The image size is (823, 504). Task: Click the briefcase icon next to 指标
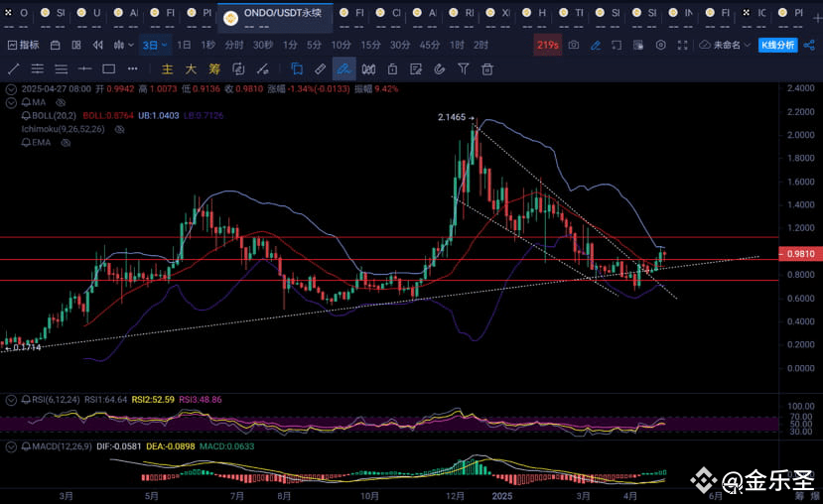tap(56, 46)
